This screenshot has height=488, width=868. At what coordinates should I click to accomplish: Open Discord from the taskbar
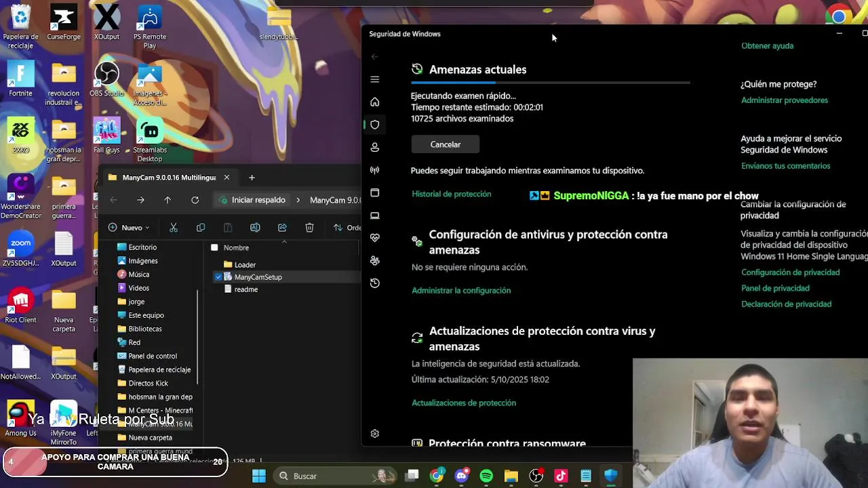click(x=462, y=476)
